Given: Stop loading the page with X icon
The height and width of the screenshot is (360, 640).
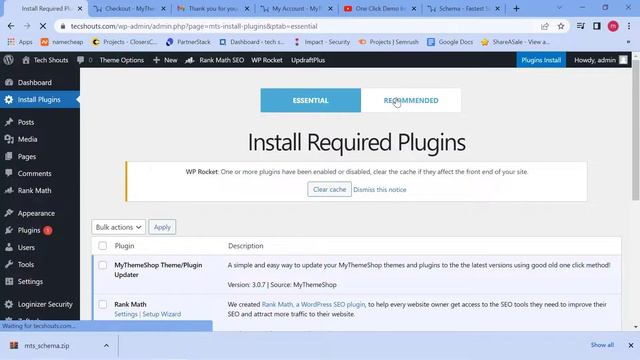Looking at the screenshot, I should 43,26.
